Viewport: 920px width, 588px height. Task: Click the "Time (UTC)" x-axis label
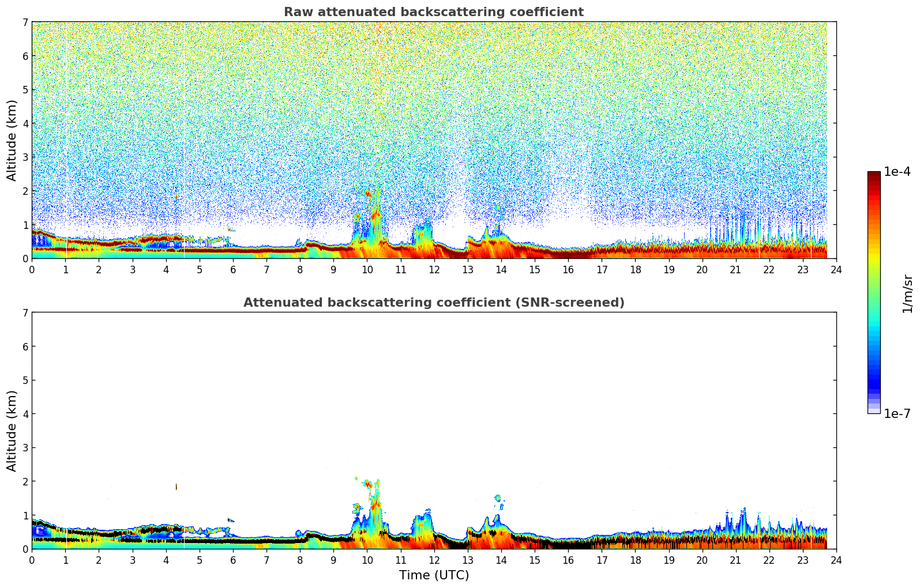434,575
